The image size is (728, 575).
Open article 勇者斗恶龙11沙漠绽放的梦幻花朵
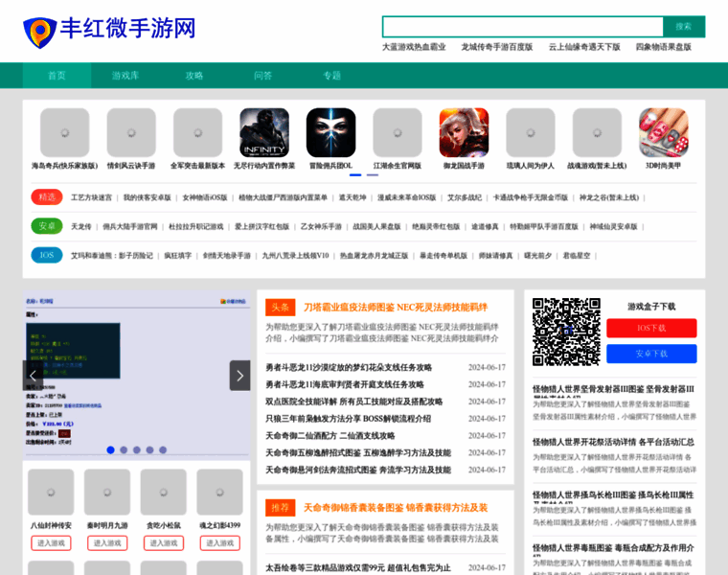coord(349,367)
